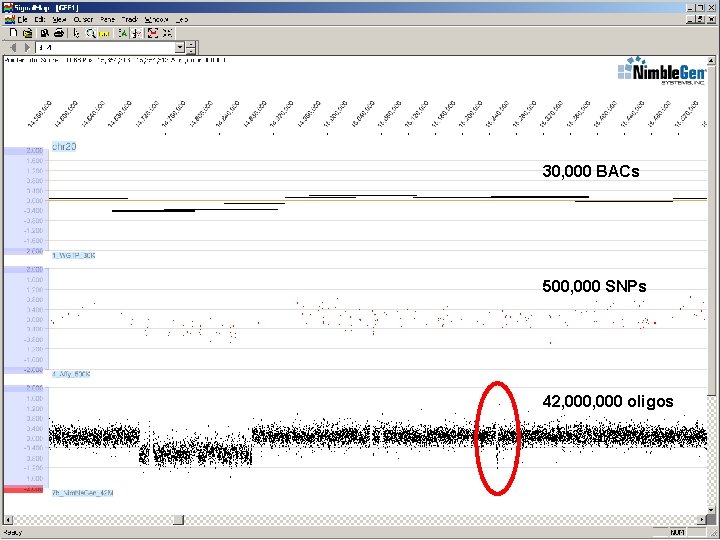Click the horizontal scrollbar left arrow
Screen dimensions: 720x540
(8, 519)
